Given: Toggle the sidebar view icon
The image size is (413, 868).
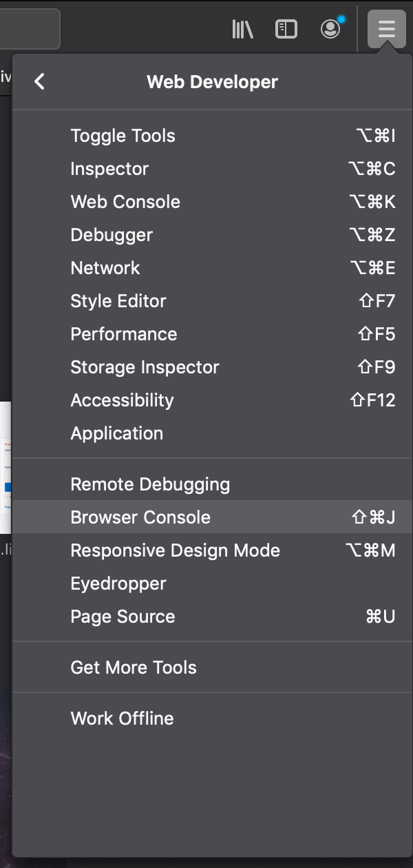Looking at the screenshot, I should (286, 29).
